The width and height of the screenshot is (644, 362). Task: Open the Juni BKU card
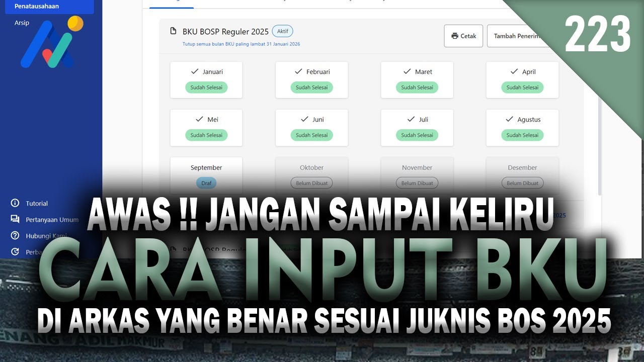point(311,128)
